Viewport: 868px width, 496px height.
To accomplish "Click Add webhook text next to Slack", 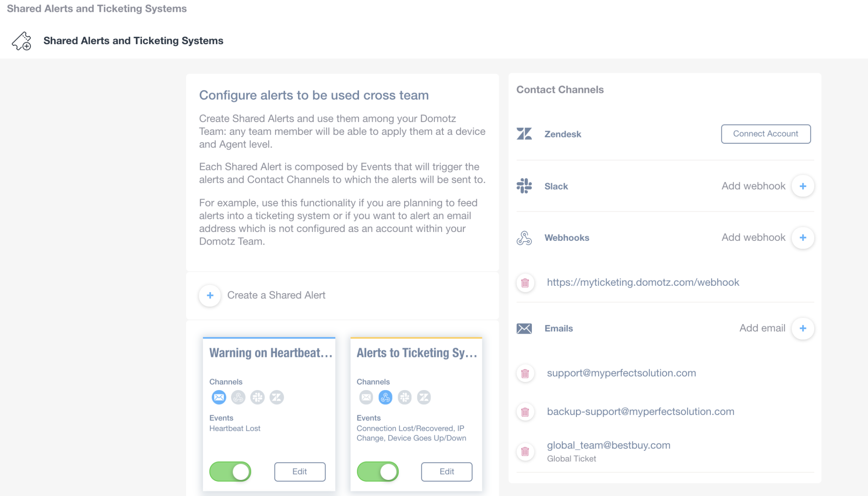I will (754, 186).
